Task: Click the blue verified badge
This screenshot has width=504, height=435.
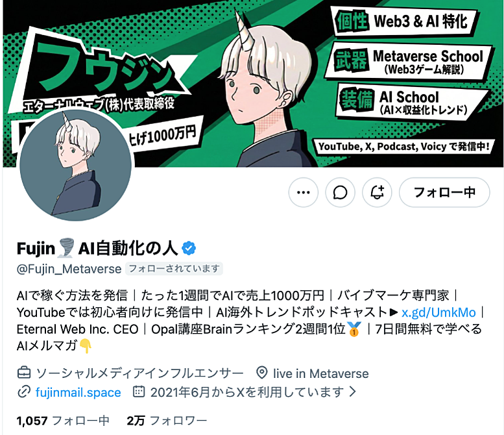Action: [x=189, y=248]
